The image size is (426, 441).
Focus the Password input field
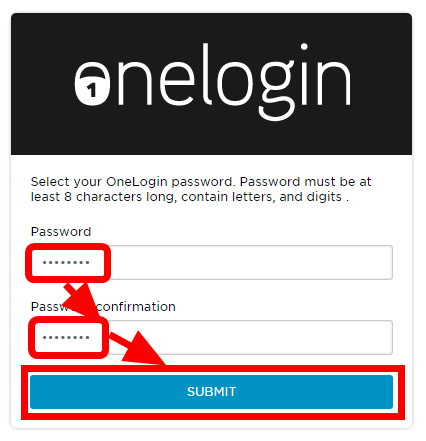click(212, 263)
